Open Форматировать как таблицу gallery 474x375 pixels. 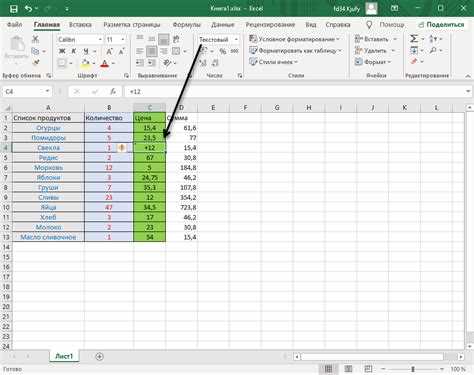pos(296,51)
